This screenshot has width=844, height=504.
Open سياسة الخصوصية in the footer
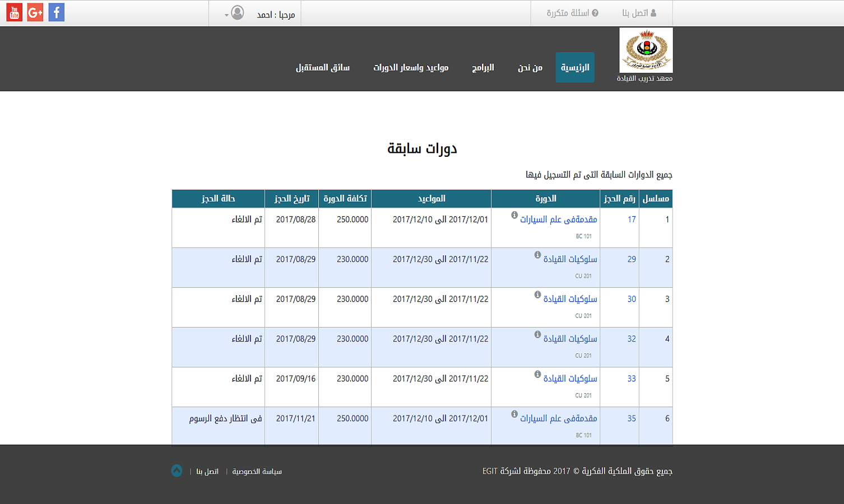coord(257,472)
